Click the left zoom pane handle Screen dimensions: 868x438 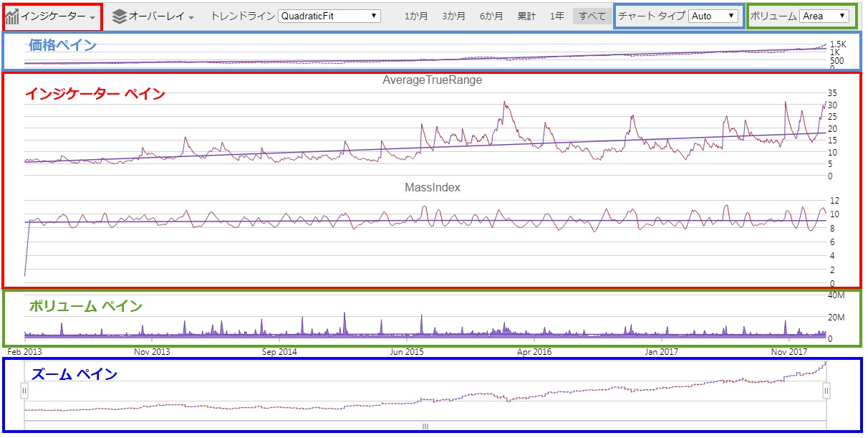[x=25, y=389]
